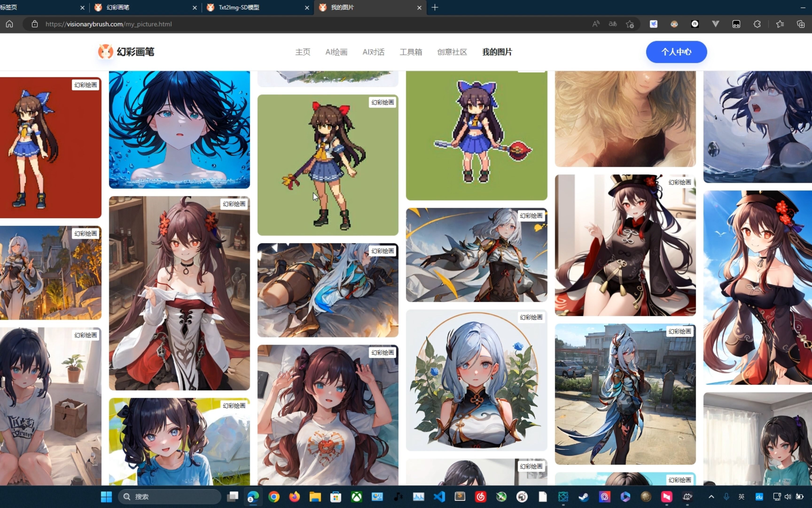This screenshot has height=508, width=812.
Task: Open the Favorites list icon
Action: pyautogui.click(x=780, y=24)
